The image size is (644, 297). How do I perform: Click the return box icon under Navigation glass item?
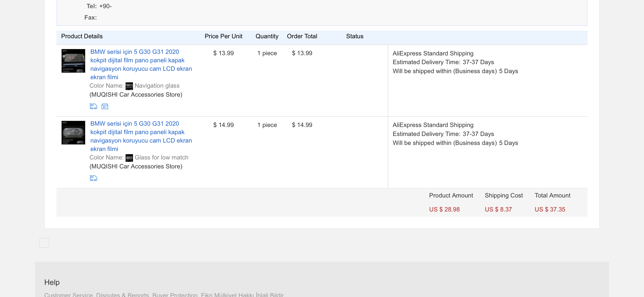pos(105,106)
